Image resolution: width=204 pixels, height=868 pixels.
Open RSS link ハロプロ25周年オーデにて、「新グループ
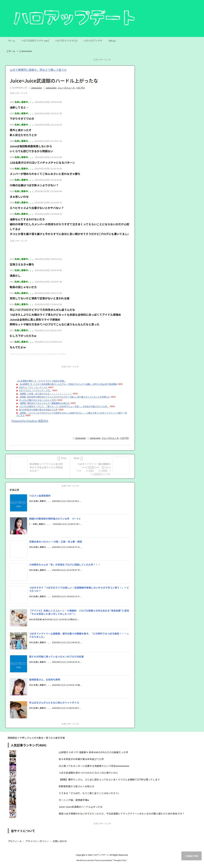(x=64, y=406)
